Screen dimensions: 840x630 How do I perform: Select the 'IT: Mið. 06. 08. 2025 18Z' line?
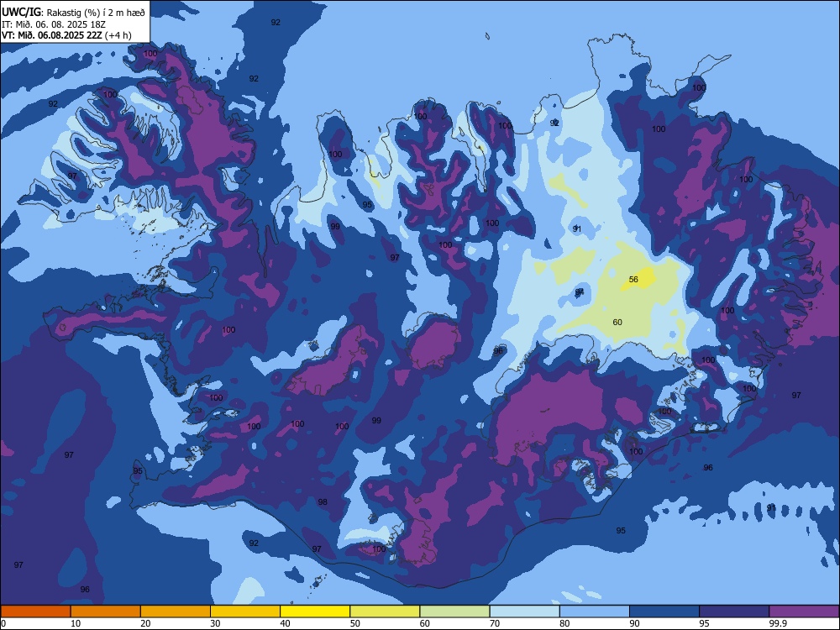54,24
